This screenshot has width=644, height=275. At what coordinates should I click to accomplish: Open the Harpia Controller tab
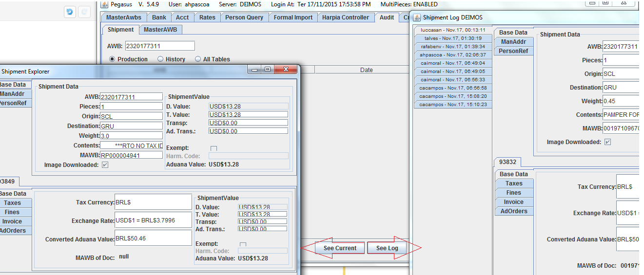coord(346,18)
